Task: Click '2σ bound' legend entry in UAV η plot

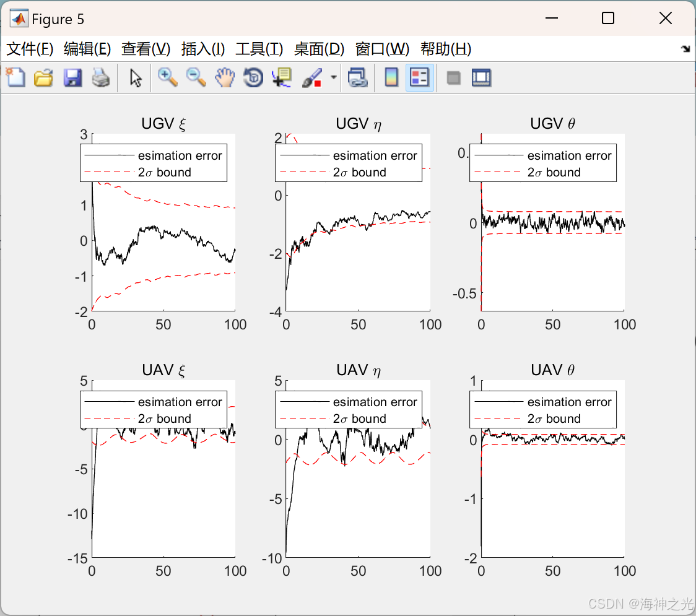Action: [x=360, y=419]
